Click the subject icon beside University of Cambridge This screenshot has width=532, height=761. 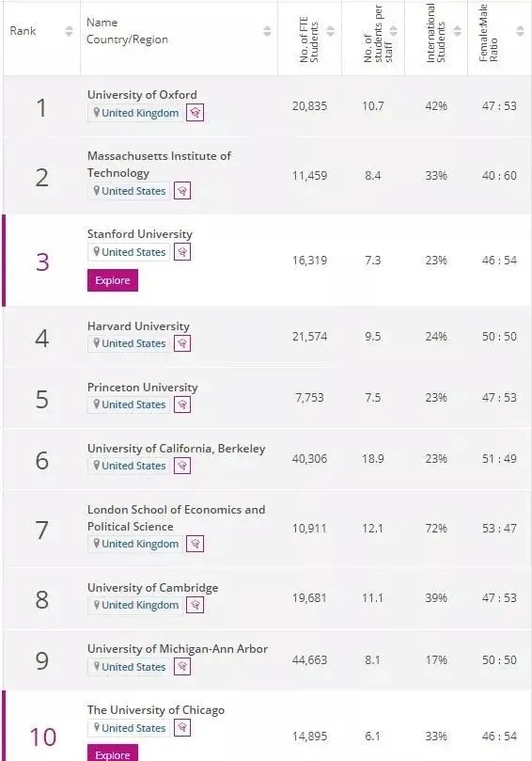pos(195,605)
